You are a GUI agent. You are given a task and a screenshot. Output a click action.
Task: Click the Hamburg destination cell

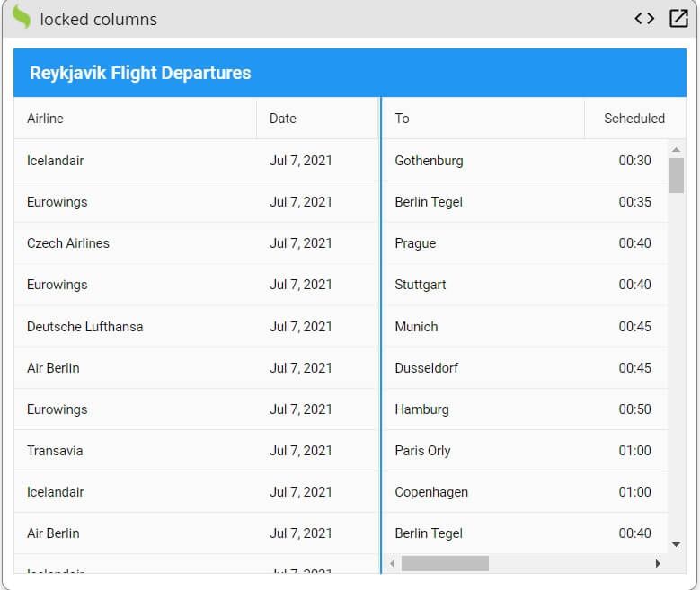483,409
